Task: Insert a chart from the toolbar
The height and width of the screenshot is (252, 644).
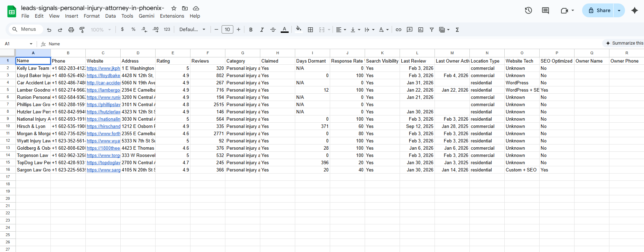Action: [421, 30]
